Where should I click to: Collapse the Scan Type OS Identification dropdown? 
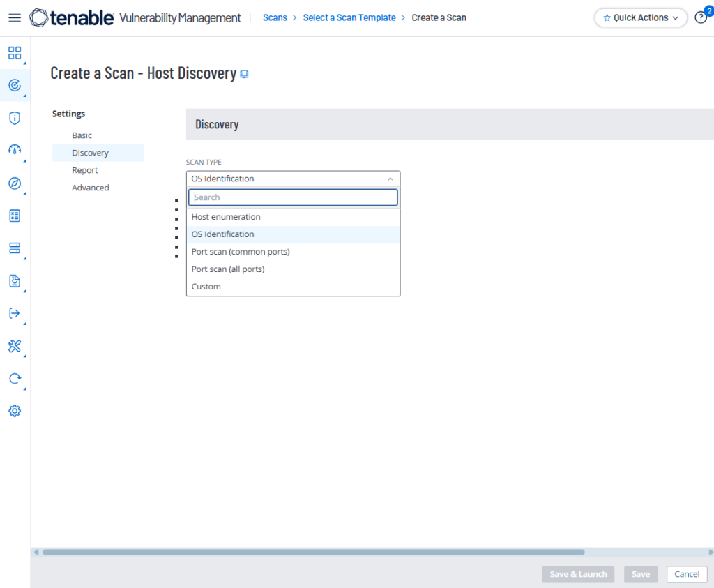[x=294, y=179]
